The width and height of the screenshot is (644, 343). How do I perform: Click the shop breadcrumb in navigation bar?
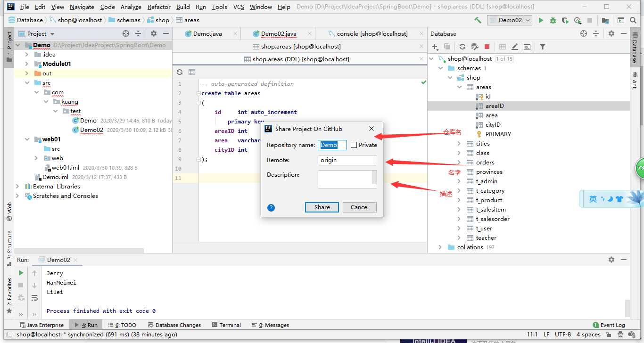(x=158, y=20)
